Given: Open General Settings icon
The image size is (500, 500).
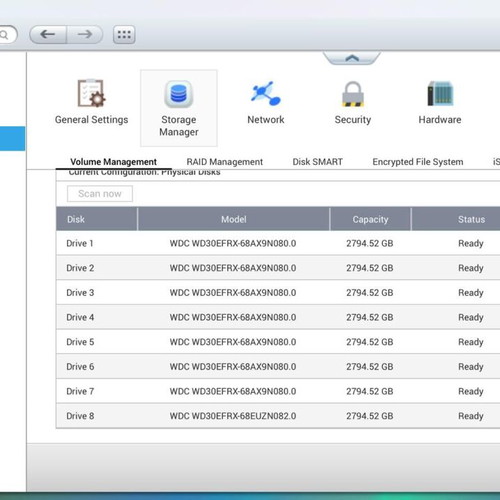Looking at the screenshot, I should pos(91,93).
